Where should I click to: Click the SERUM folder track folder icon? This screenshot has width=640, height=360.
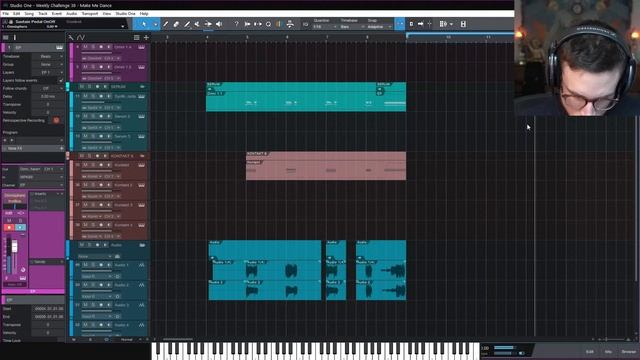pos(142,87)
